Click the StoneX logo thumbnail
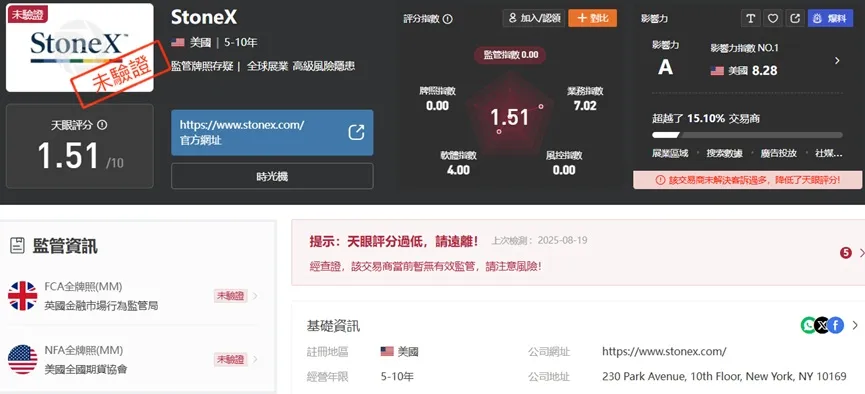 pyautogui.click(x=80, y=48)
